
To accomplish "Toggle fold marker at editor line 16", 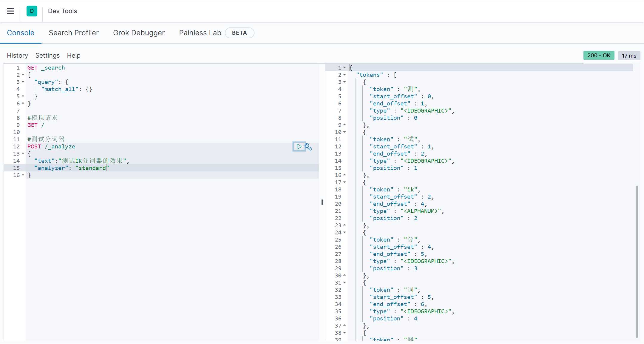I will point(23,175).
